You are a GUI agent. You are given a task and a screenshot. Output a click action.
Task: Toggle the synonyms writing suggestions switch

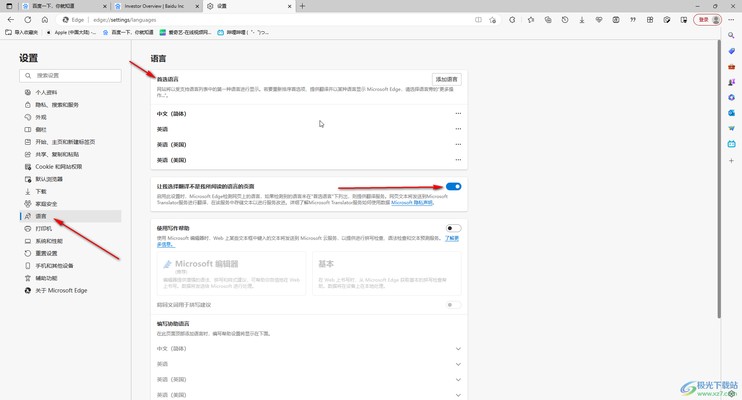(x=452, y=305)
